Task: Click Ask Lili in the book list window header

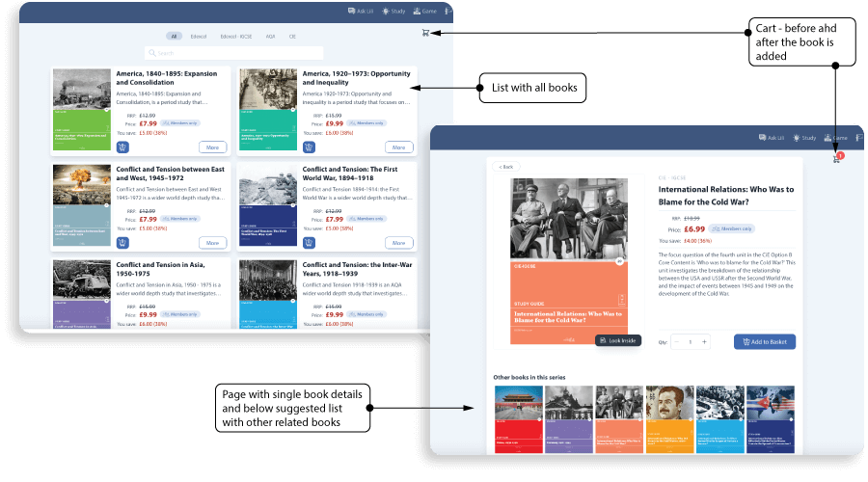Action: click(361, 11)
